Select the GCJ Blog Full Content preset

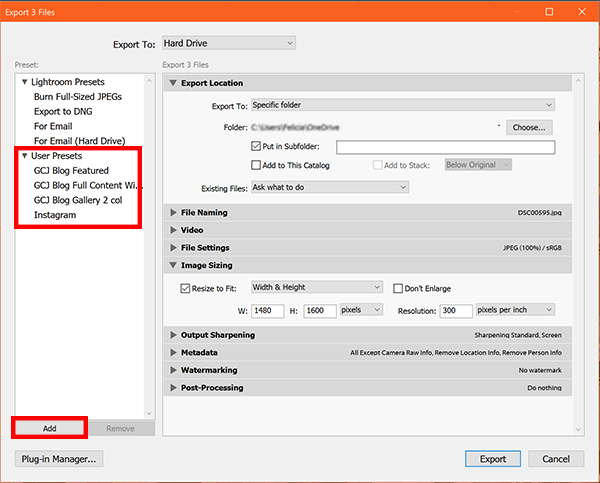pyautogui.click(x=86, y=185)
